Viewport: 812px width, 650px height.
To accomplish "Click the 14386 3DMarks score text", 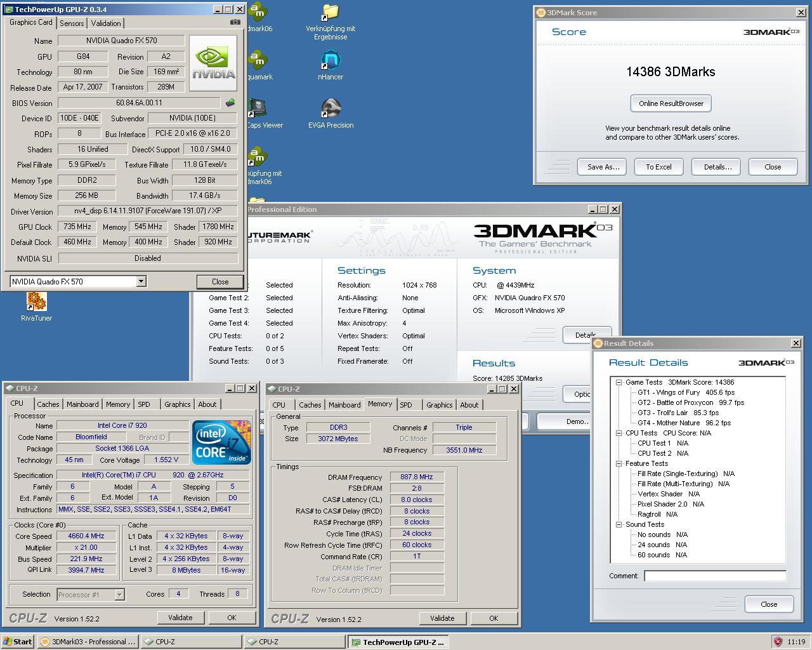I will [671, 72].
